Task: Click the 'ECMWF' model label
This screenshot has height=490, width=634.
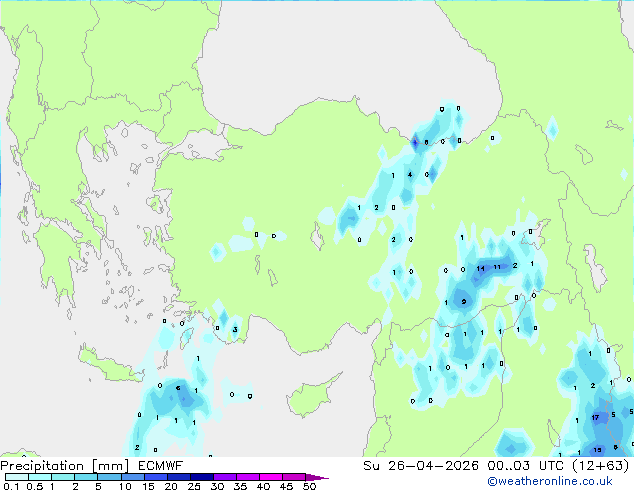Action: (160, 466)
